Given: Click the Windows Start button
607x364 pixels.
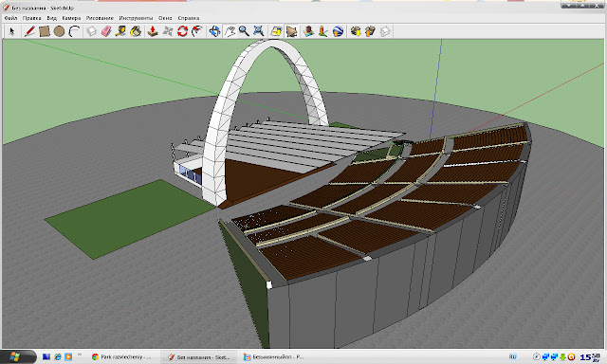Looking at the screenshot, I should 17,357.
